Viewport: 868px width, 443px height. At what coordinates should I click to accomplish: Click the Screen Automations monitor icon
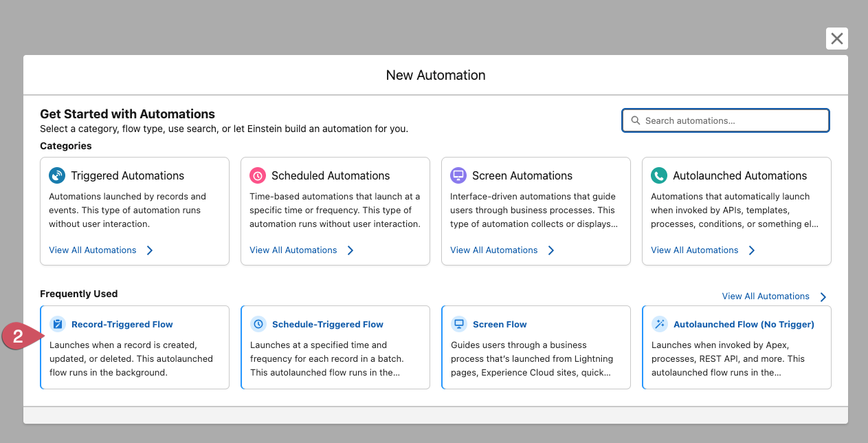[x=458, y=175]
